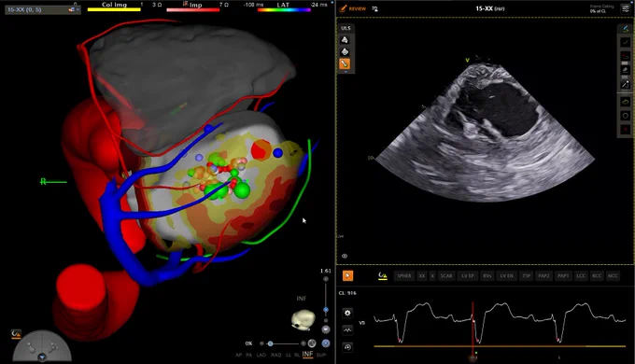635x364 pixels.
Task: Select the NCC tag button
Action: pos(613,275)
